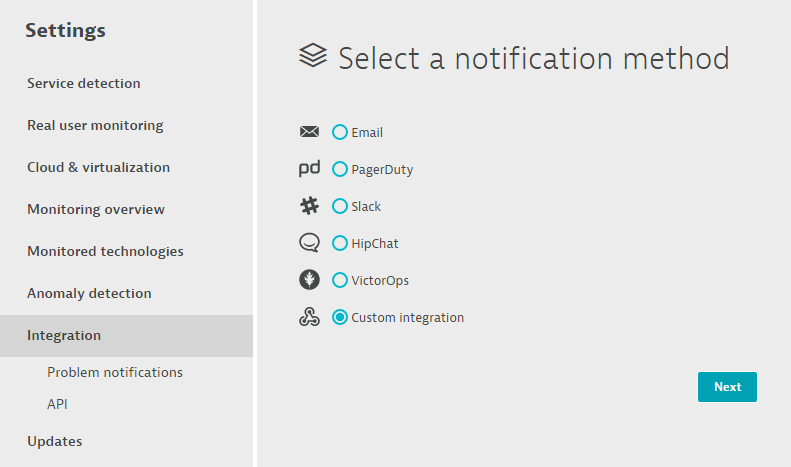Click the VictorOps logo icon
Screen dimensions: 791x467
point(309,280)
